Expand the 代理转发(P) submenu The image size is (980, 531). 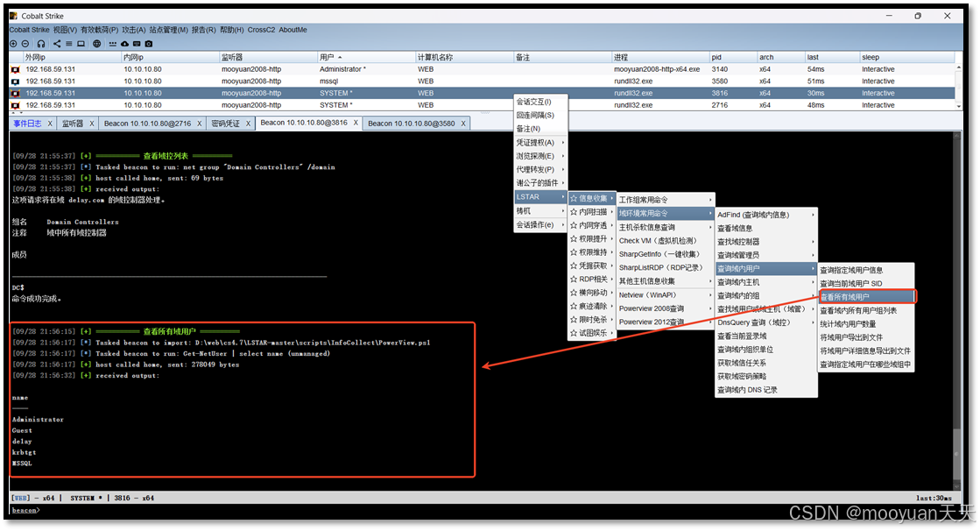click(540, 169)
